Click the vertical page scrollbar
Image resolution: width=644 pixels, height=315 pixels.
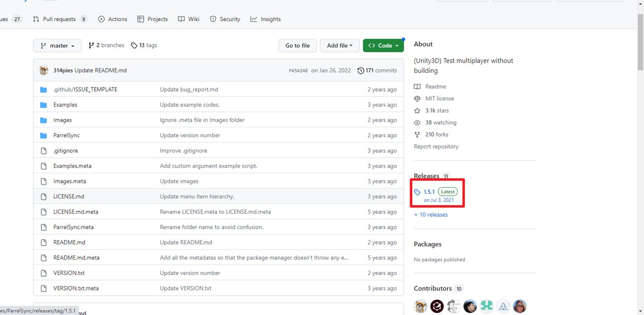[640, 134]
